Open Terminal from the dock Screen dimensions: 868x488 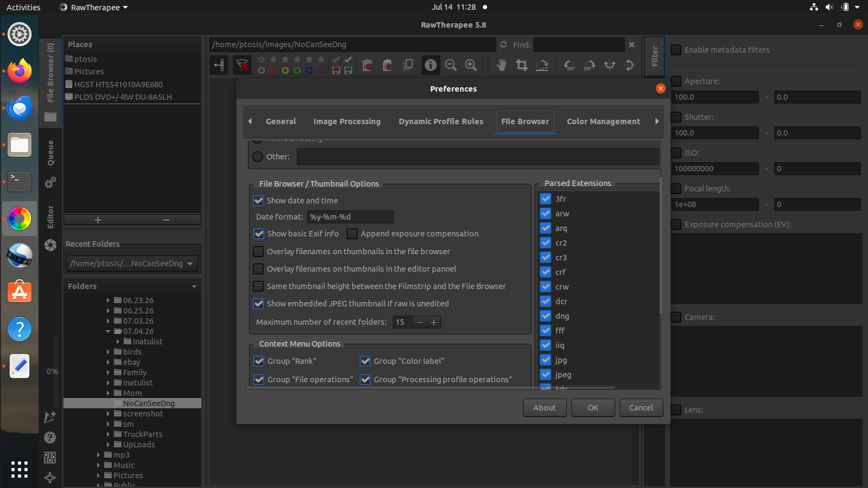(20, 182)
